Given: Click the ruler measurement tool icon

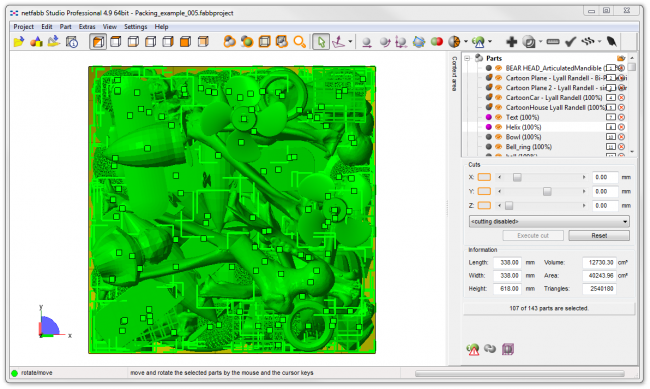Looking at the screenshot, I should (x=553, y=41).
